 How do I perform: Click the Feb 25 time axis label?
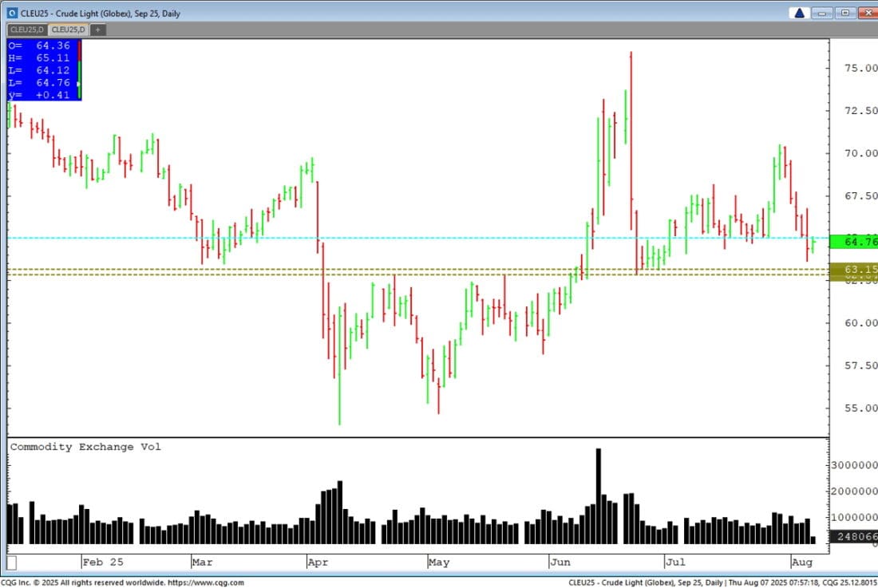(x=103, y=562)
